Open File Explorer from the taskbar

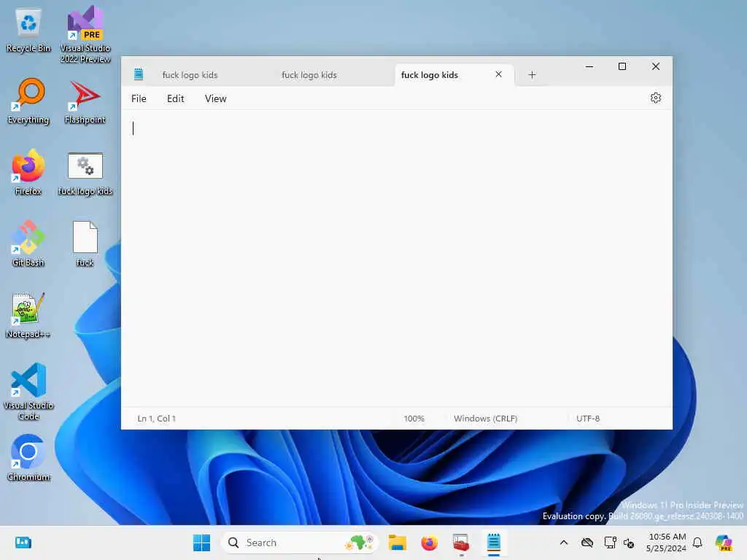397,542
